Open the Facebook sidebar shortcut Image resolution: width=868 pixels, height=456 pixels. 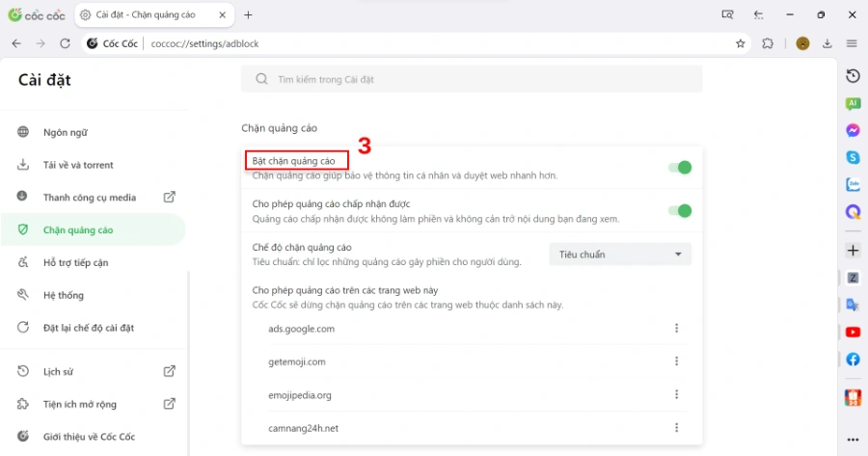point(853,360)
